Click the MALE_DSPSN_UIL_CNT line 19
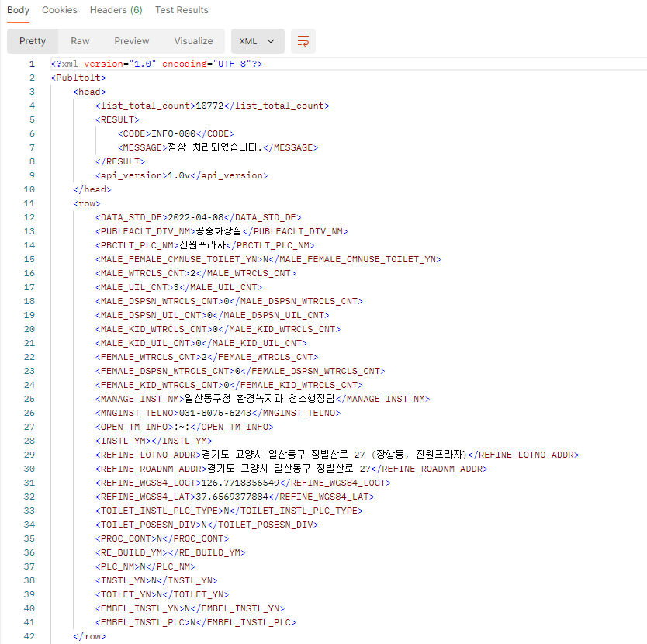This screenshot has width=647, height=644. tap(212, 315)
